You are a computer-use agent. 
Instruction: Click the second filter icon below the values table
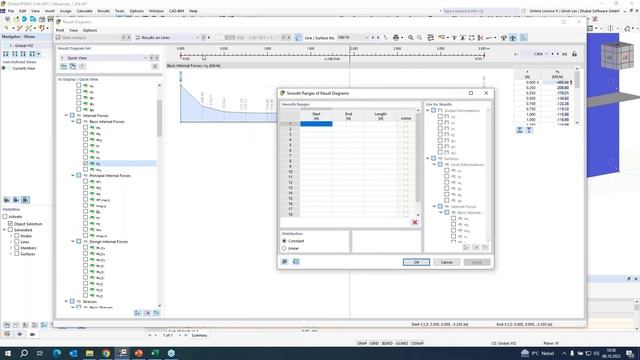click(x=529, y=130)
